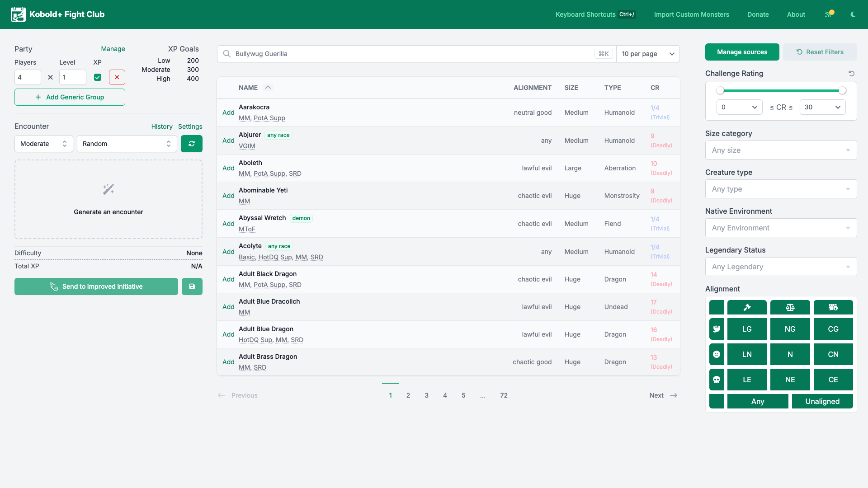The image size is (868, 488).
Task: Toggle the lawful alignment gavel icon
Action: click(747, 307)
